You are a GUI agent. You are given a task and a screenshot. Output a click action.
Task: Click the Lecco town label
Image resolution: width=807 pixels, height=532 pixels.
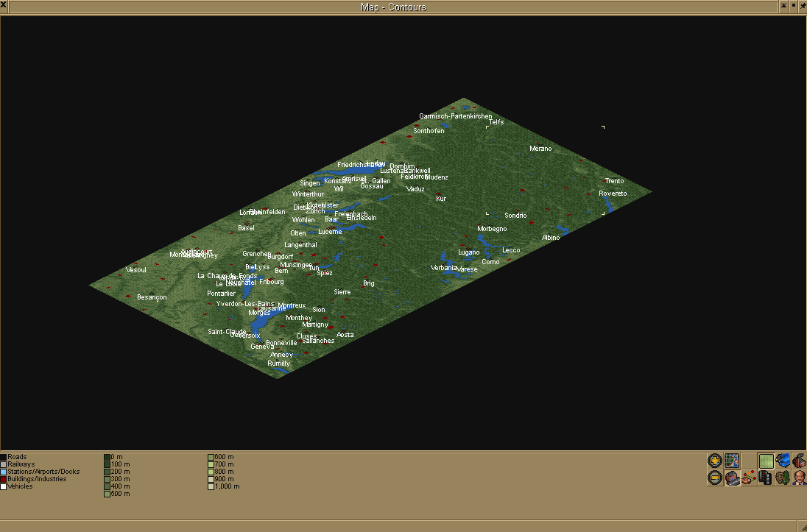(511, 251)
